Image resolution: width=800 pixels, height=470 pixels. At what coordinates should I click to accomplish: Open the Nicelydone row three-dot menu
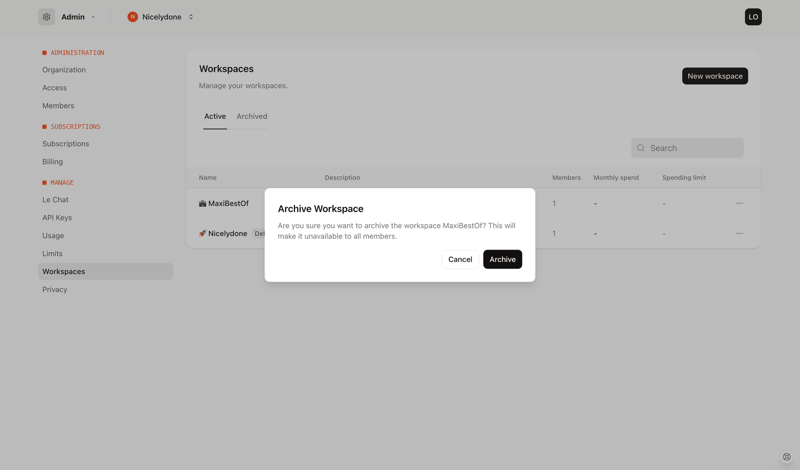click(x=739, y=233)
